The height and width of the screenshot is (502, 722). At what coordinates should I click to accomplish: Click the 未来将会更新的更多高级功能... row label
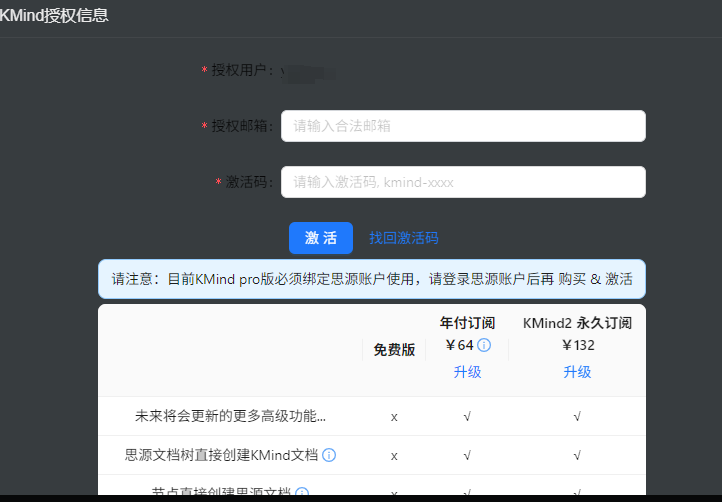[230, 416]
